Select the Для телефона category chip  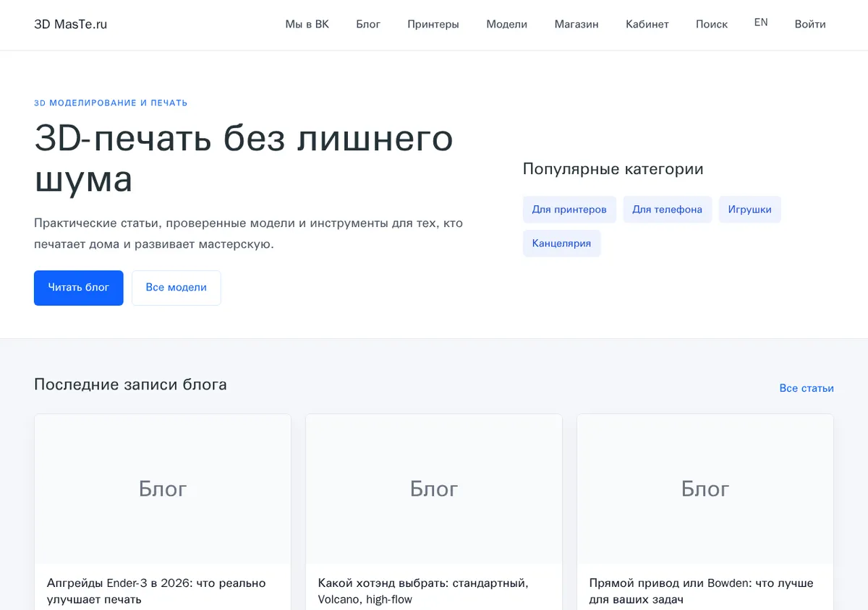pos(667,210)
